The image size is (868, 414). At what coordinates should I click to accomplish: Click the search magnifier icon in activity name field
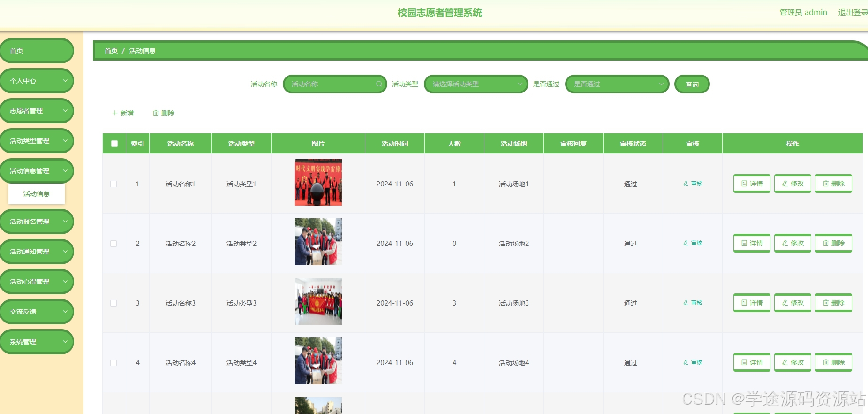pyautogui.click(x=379, y=84)
